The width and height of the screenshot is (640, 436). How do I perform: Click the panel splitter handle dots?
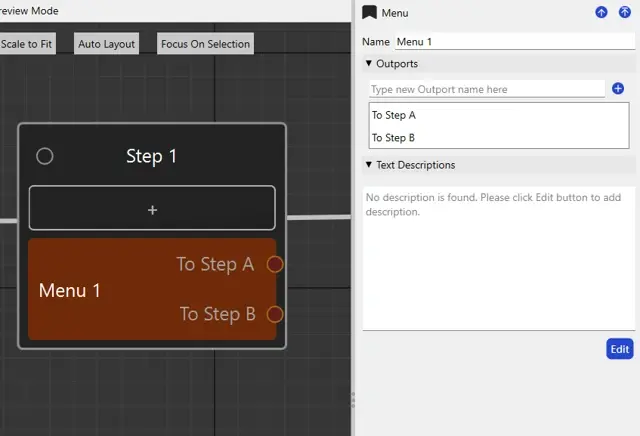click(x=353, y=400)
